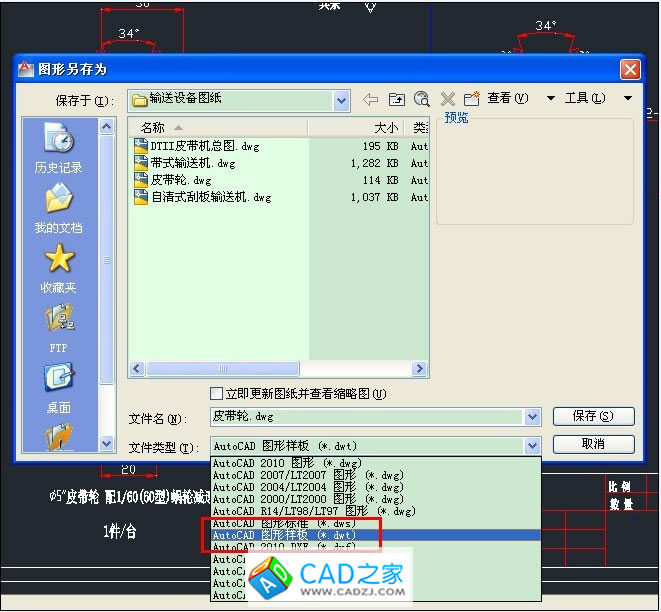
Task: Create a new folder using toolbar icon
Action: [471, 99]
